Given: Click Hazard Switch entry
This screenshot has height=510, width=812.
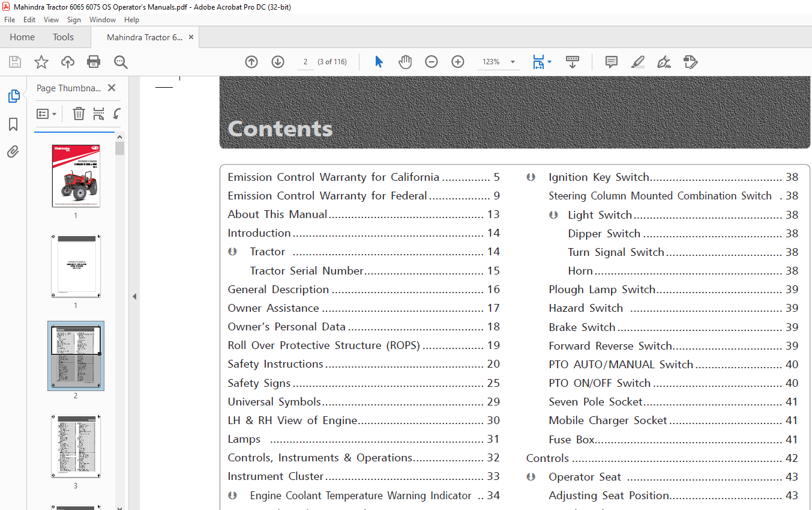Looking at the screenshot, I should pyautogui.click(x=673, y=308).
